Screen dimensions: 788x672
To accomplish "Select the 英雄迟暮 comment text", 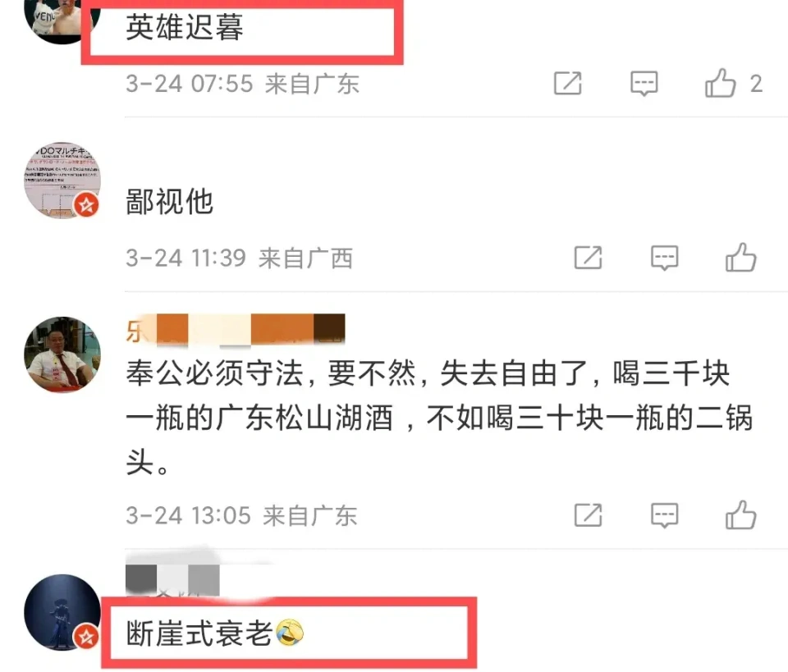I will click(x=185, y=26).
